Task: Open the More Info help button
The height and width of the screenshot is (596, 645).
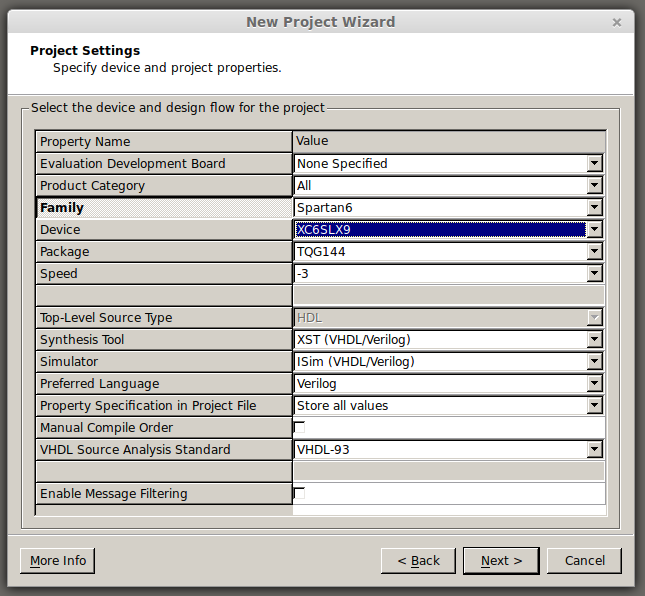Action: (x=58, y=561)
